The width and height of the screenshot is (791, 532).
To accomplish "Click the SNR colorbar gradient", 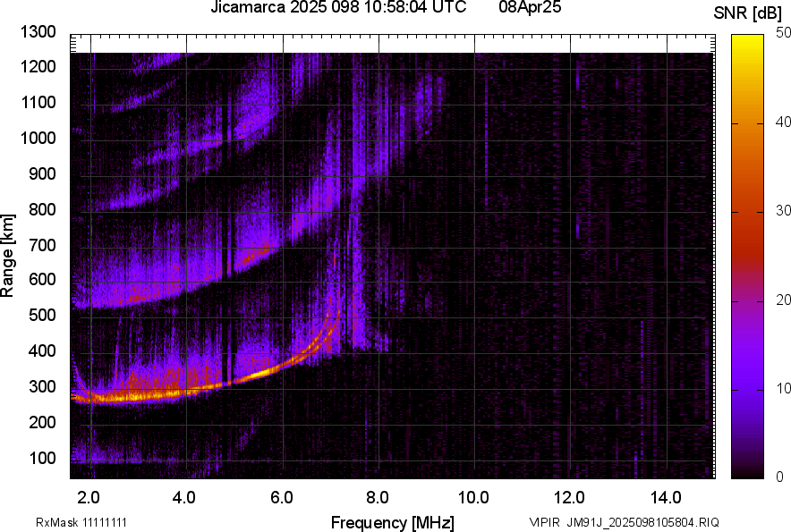I will point(747,257).
